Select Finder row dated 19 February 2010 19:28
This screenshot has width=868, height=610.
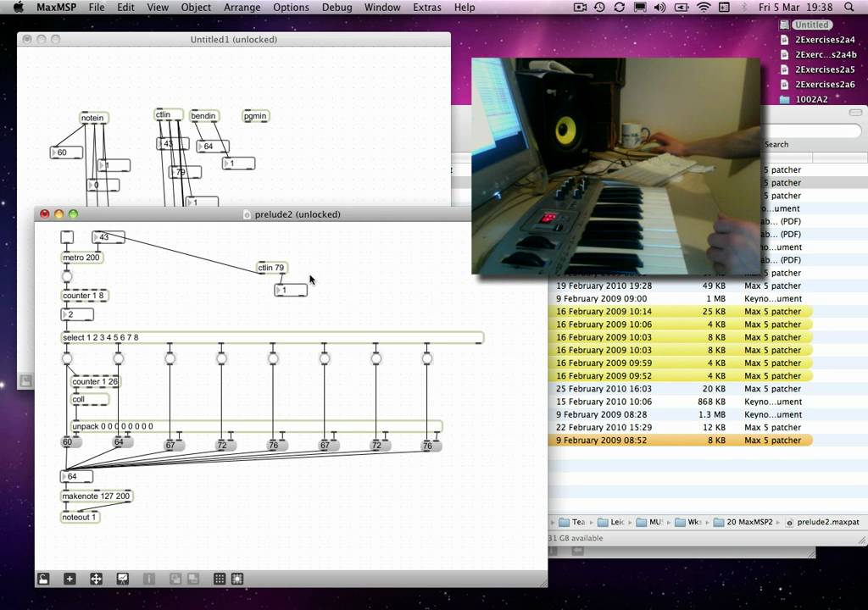click(681, 286)
